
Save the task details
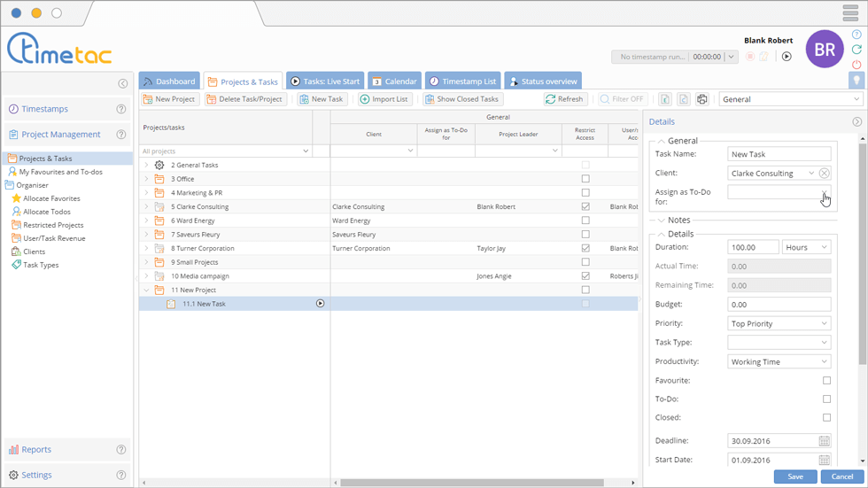click(795, 476)
